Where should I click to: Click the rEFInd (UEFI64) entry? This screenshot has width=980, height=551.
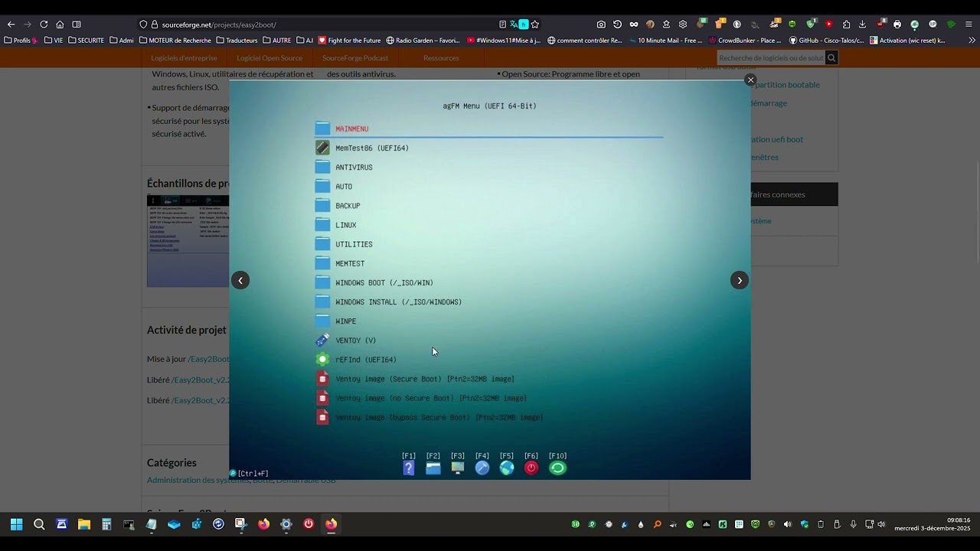366,360
